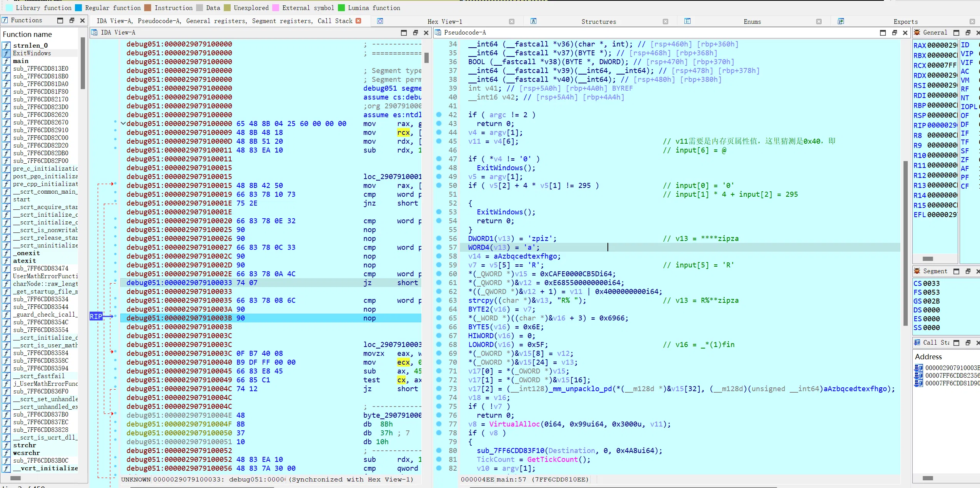The width and height of the screenshot is (980, 488).
Task: Float the IDA View-A panel
Action: point(415,33)
